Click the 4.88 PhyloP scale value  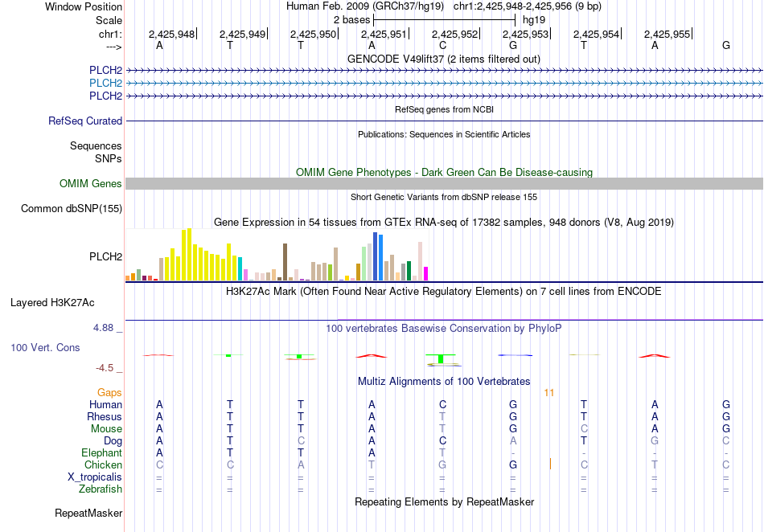[103, 328]
